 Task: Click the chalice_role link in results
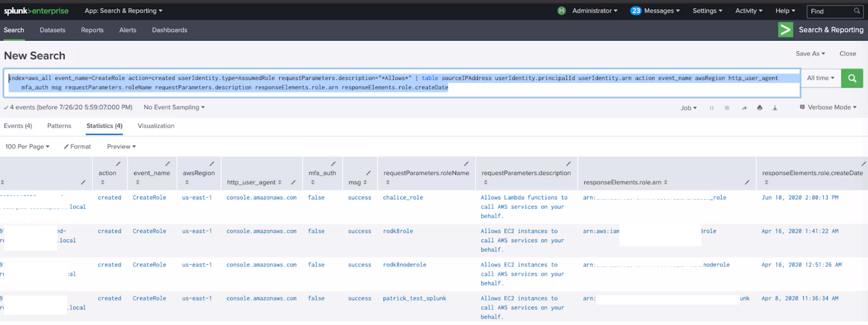402,198
